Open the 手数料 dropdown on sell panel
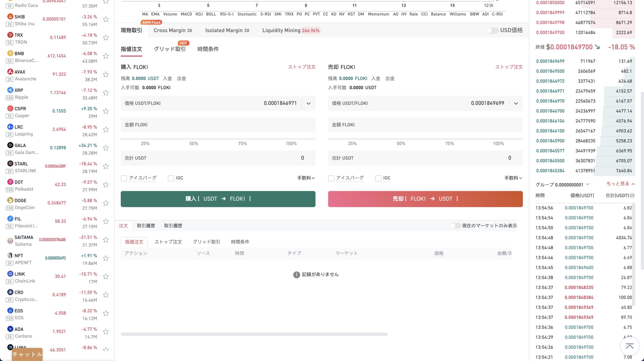 (x=513, y=178)
